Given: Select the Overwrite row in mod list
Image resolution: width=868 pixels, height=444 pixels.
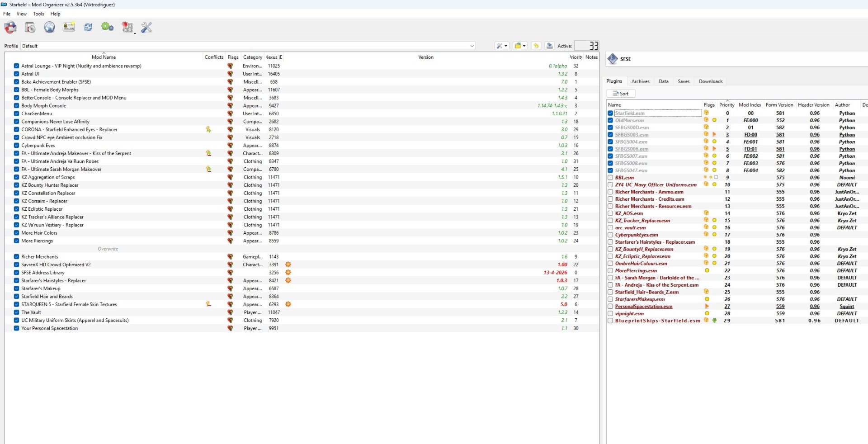Looking at the screenshot, I should click(x=302, y=249).
